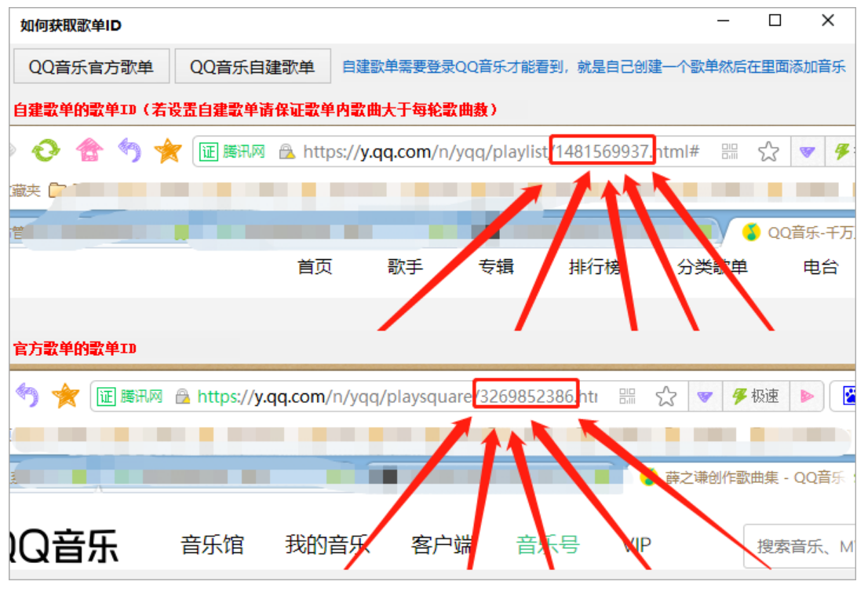Click the QR code icon in lower address bar
This screenshot has width=868, height=596.
[627, 396]
